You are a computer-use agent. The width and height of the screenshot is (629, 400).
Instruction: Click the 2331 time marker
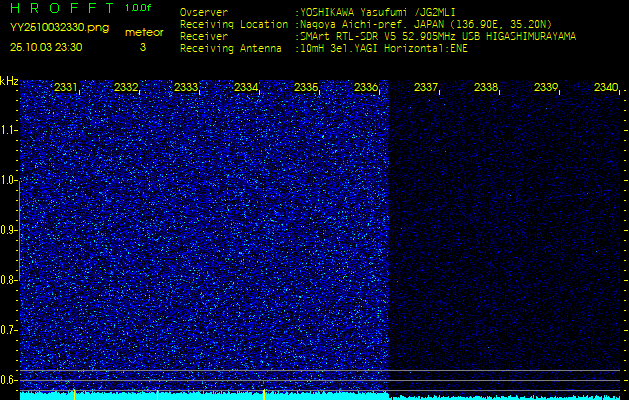click(x=66, y=87)
